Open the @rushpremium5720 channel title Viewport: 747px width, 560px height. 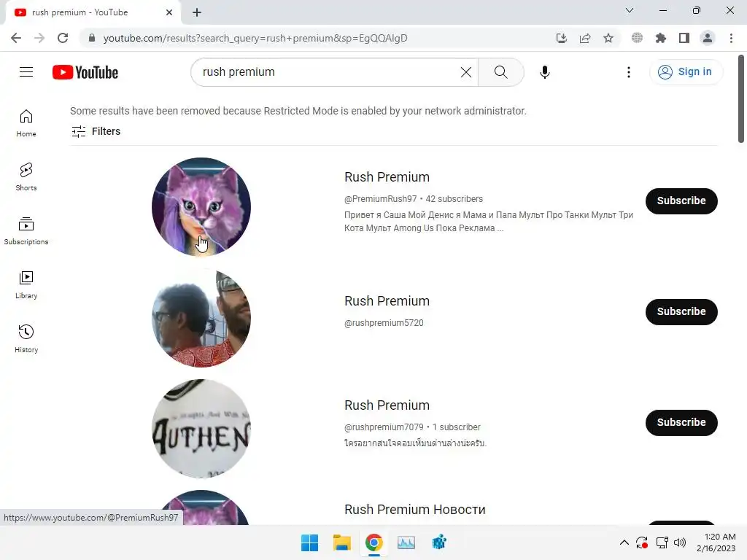pyautogui.click(x=387, y=301)
